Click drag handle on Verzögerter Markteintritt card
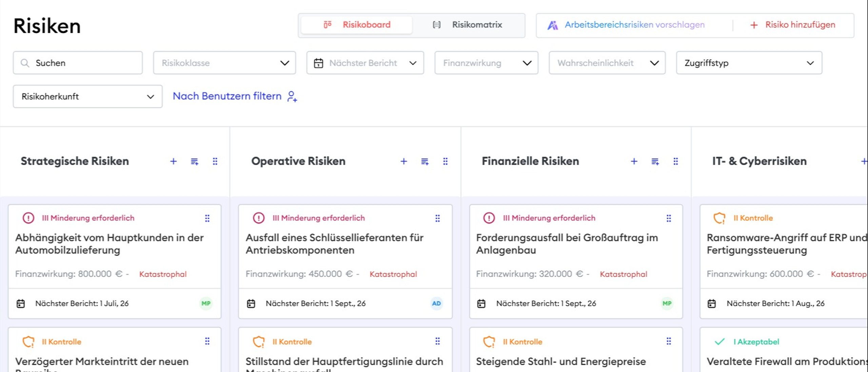The width and height of the screenshot is (868, 372). point(207,341)
